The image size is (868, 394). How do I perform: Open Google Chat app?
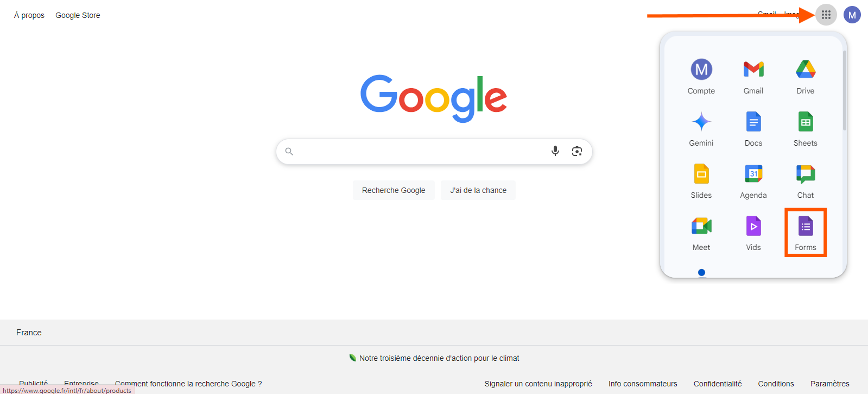point(806,181)
